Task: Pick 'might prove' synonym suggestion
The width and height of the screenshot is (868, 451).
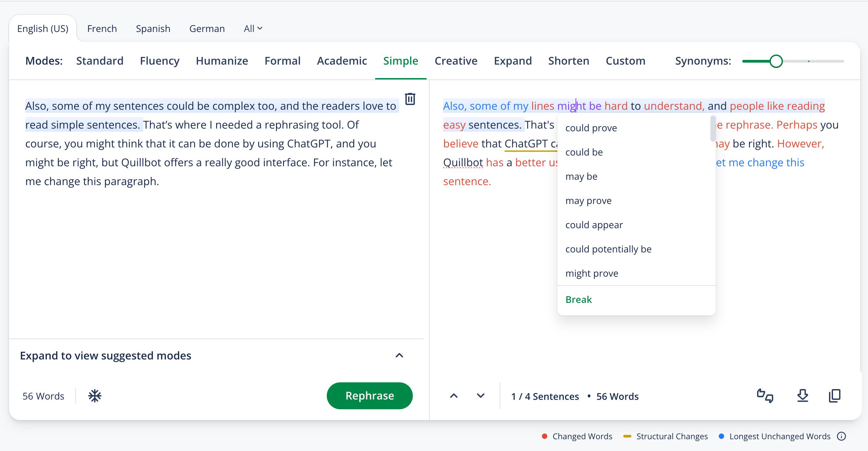Action: (592, 273)
